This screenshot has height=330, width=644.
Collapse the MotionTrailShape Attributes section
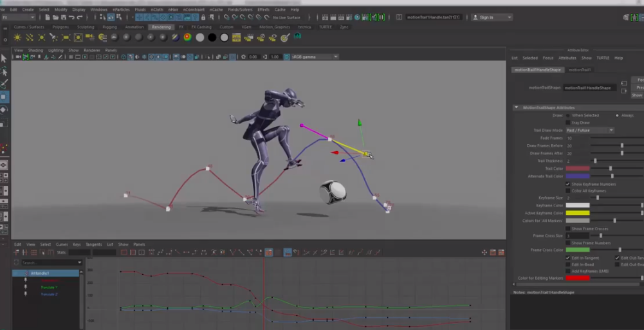pyautogui.click(x=516, y=107)
